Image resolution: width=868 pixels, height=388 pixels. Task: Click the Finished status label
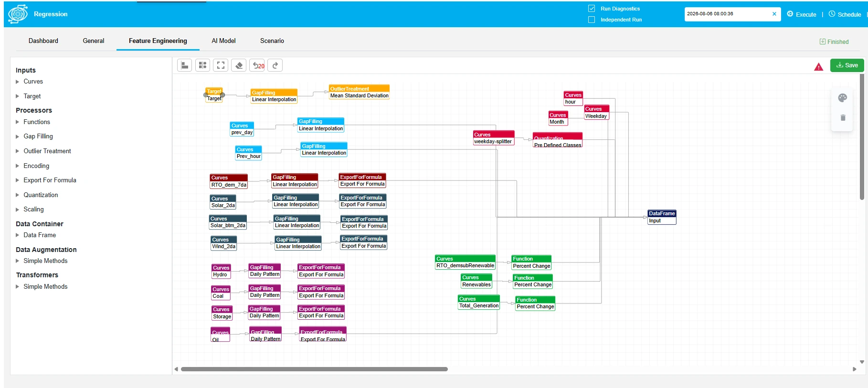[834, 42]
